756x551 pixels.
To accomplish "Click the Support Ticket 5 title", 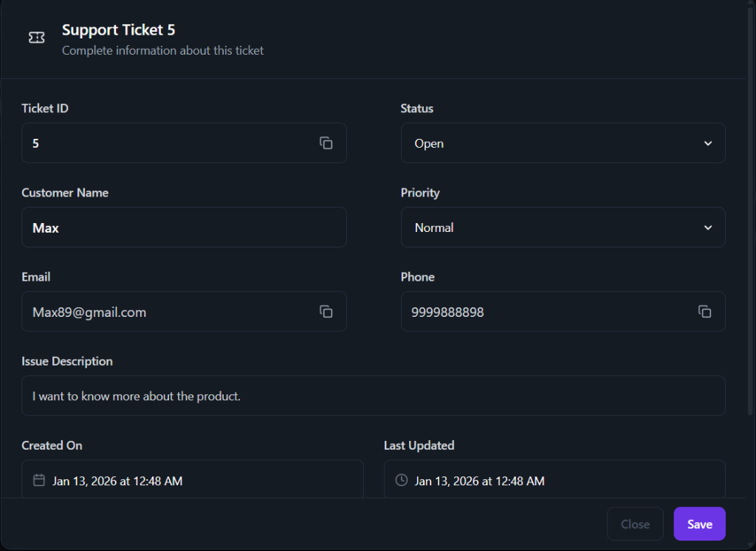I will pyautogui.click(x=118, y=30).
